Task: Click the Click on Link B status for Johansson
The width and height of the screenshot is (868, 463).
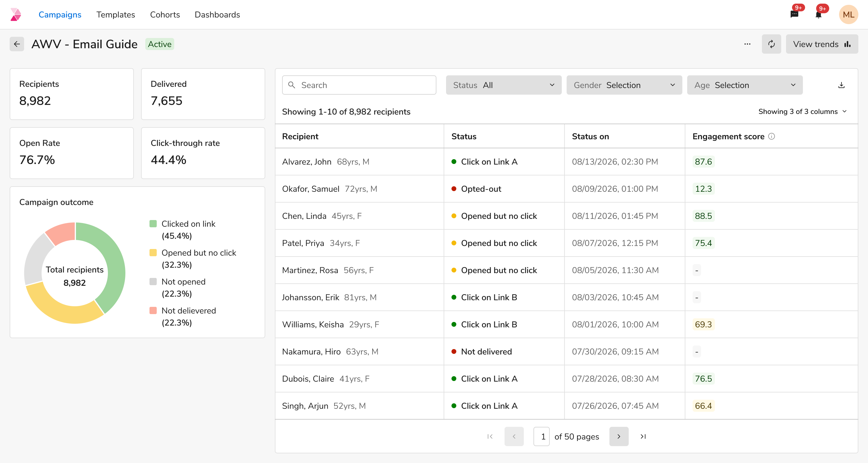Action: tap(484, 297)
